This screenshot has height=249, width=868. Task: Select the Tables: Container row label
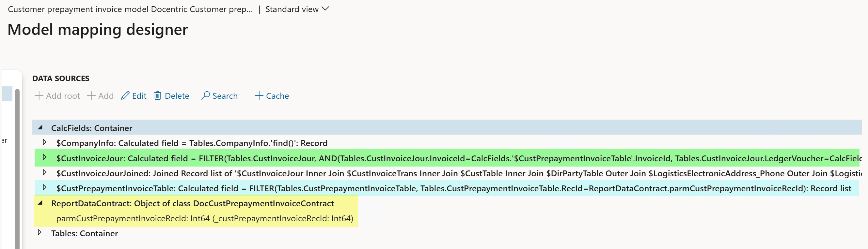[85, 233]
